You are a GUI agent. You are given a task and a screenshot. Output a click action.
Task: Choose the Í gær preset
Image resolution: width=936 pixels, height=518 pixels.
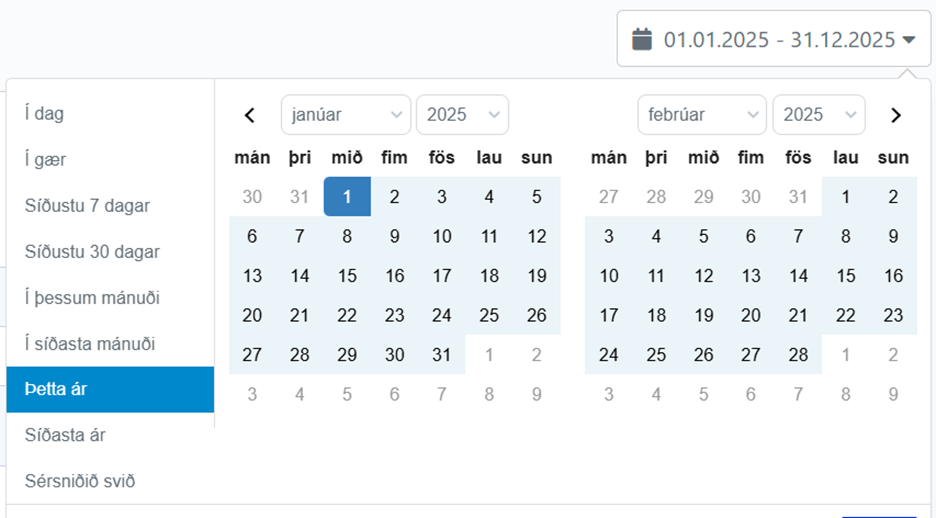(x=110, y=159)
